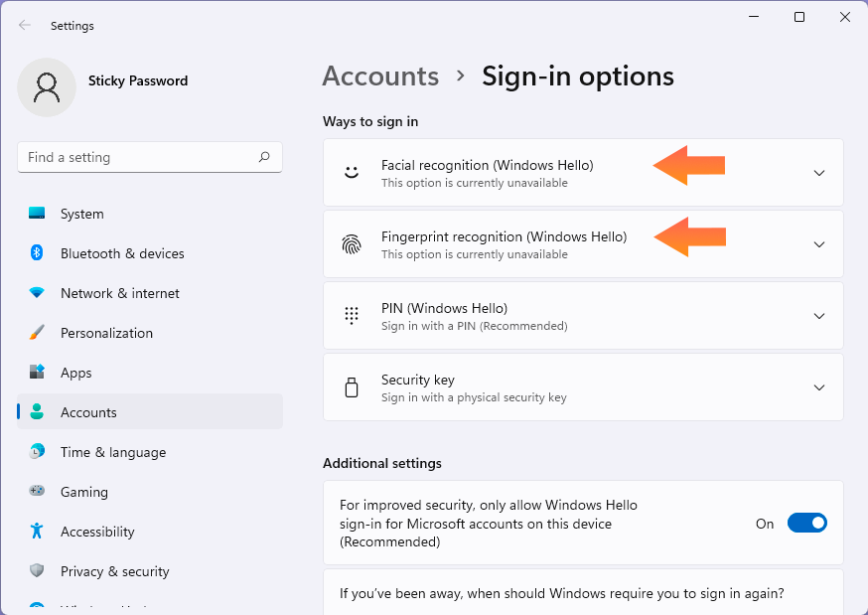Image resolution: width=868 pixels, height=615 pixels.
Task: Open Network & internet settings
Action: click(x=150, y=293)
